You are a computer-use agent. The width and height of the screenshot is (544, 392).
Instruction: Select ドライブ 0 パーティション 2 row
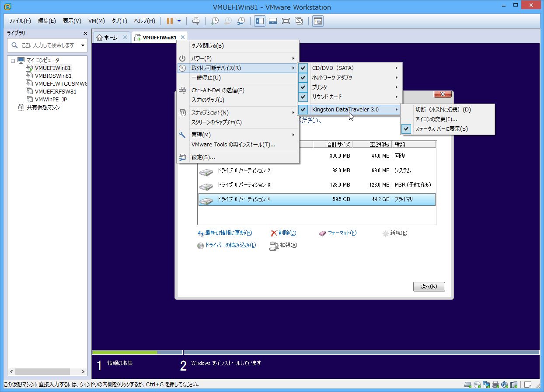[x=317, y=170]
